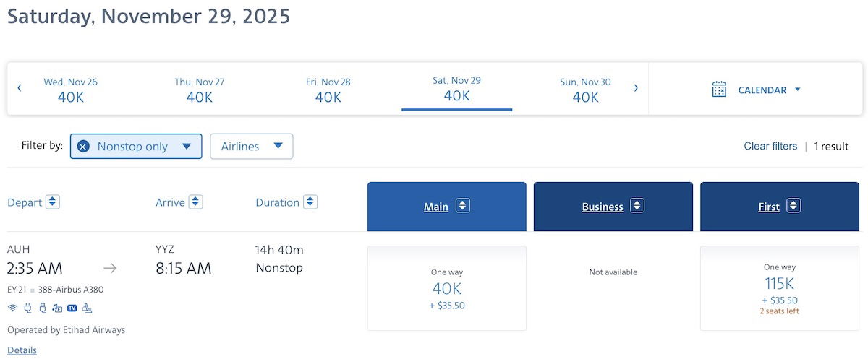
Task: Click the music and video entertainment icon
Action: (x=57, y=308)
